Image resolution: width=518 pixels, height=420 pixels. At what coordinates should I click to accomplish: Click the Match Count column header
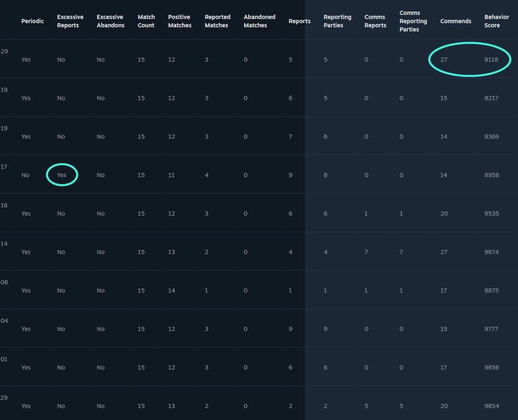(x=146, y=21)
